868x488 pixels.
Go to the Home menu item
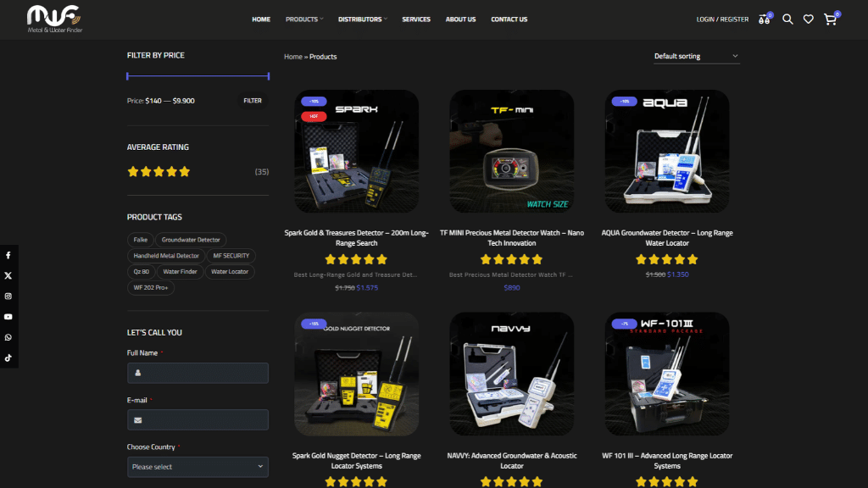point(261,19)
